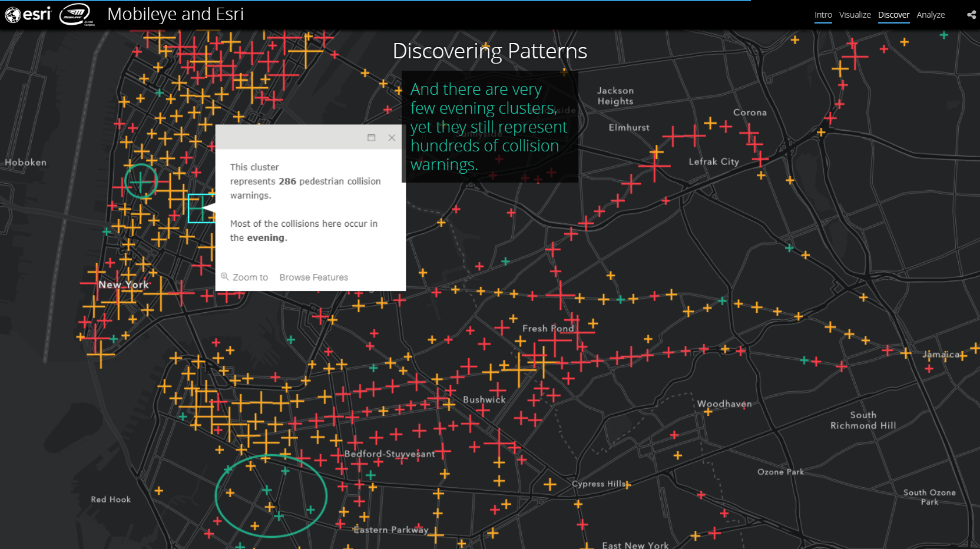The image size is (980, 549).
Task: Open Browse Features in the popup
Action: (x=313, y=277)
